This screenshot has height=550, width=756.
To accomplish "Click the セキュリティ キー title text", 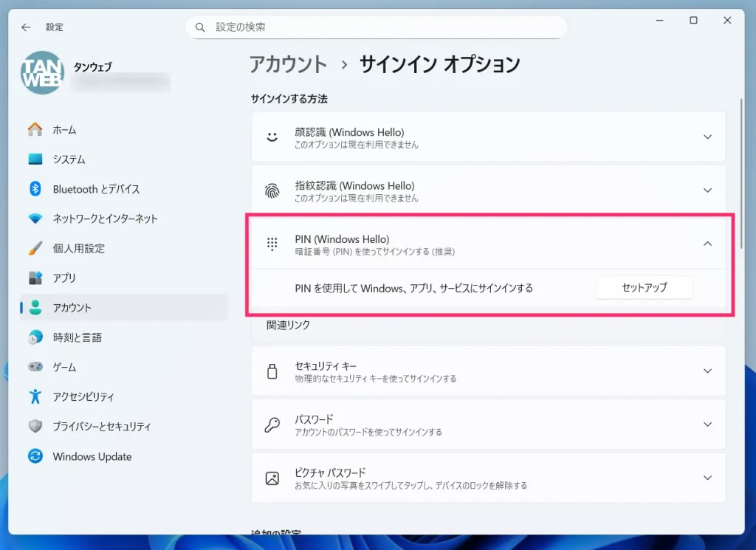I will [326, 366].
